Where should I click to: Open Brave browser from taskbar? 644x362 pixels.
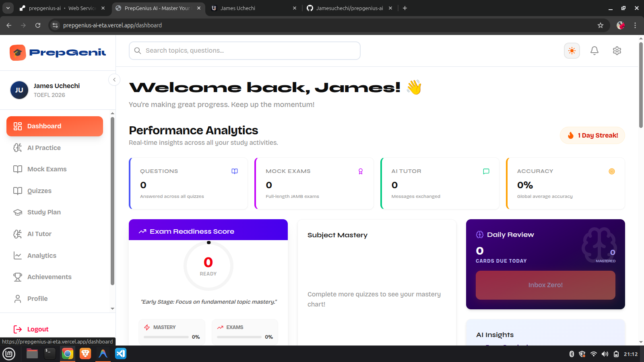(x=85, y=354)
